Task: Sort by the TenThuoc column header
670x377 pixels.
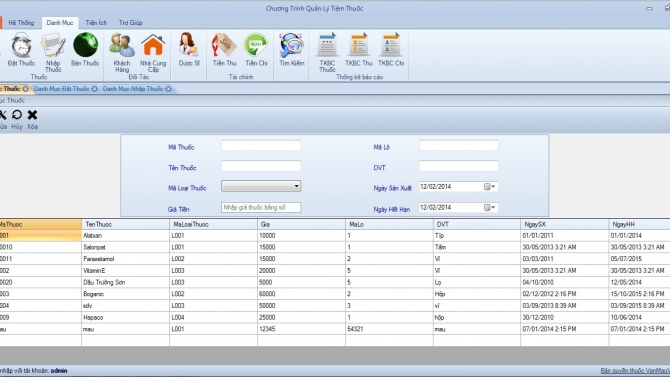Action: (x=126, y=224)
